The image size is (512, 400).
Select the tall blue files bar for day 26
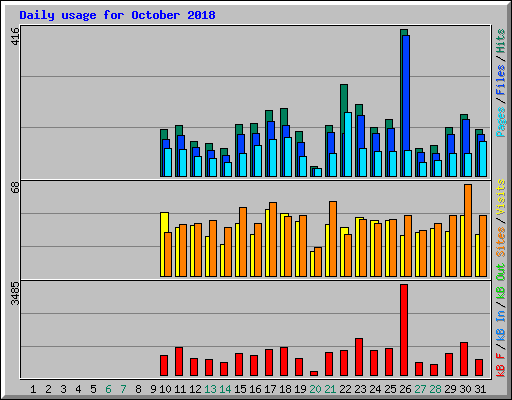pos(406,93)
